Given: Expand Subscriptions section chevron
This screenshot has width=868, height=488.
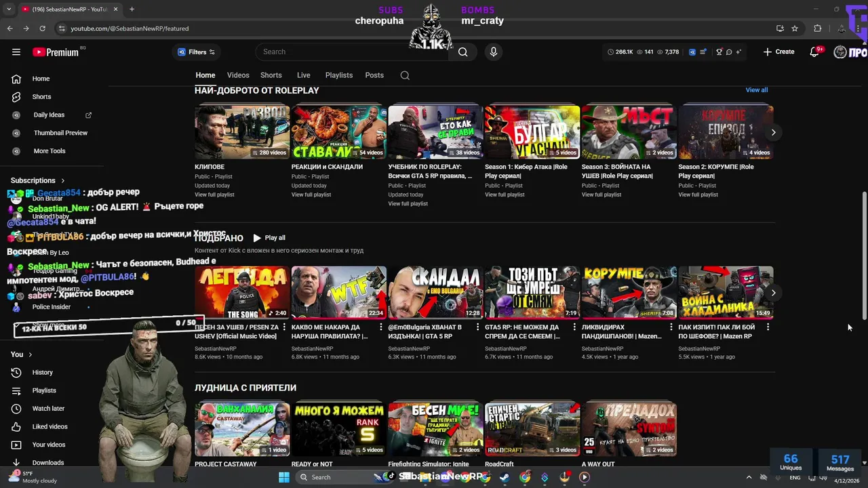Looking at the screenshot, I should [62, 180].
